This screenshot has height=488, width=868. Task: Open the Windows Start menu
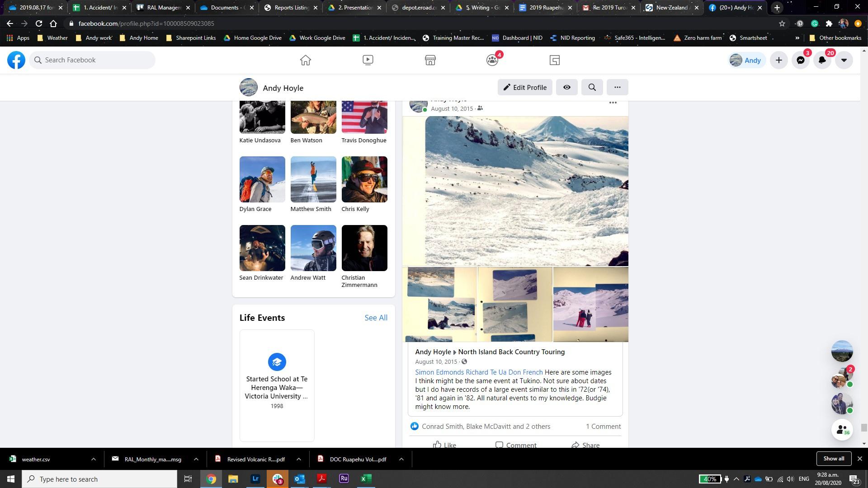point(11,479)
